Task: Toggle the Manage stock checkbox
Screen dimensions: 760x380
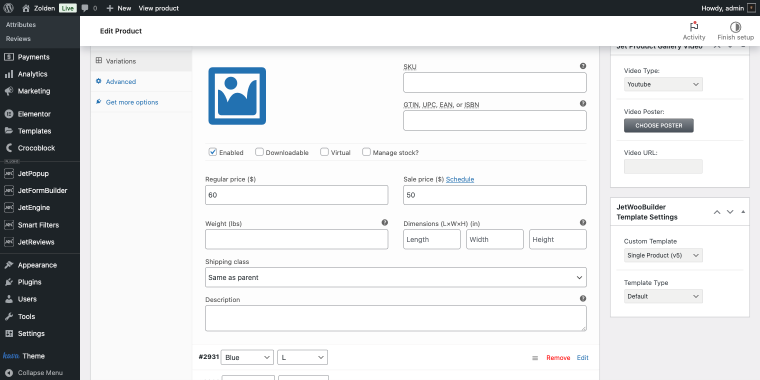Action: pyautogui.click(x=366, y=152)
